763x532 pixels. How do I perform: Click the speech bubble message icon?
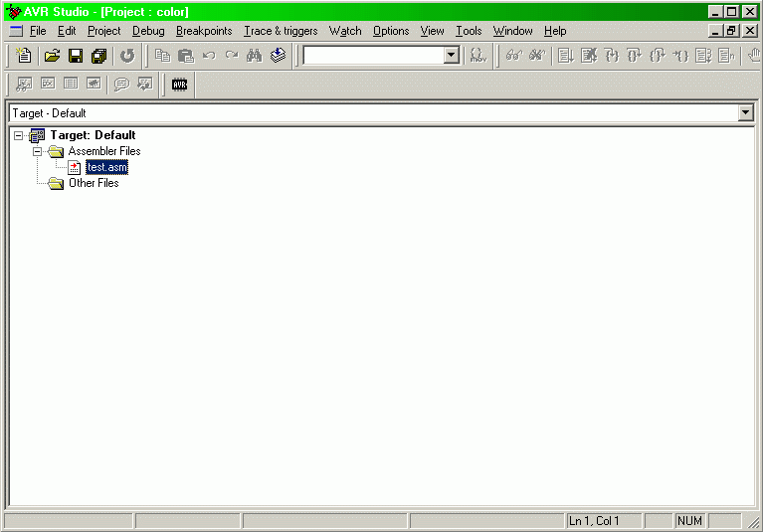click(x=121, y=85)
